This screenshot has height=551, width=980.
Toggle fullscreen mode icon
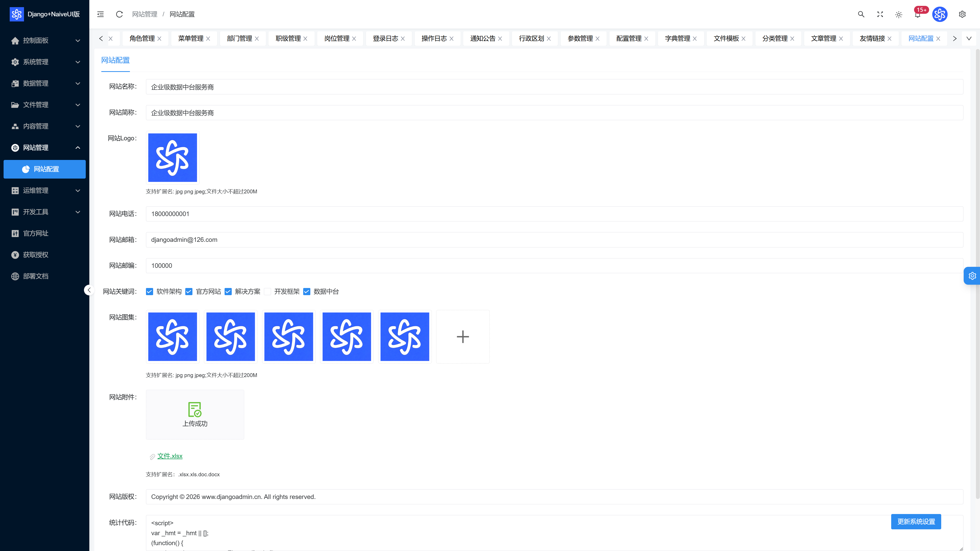tap(880, 14)
